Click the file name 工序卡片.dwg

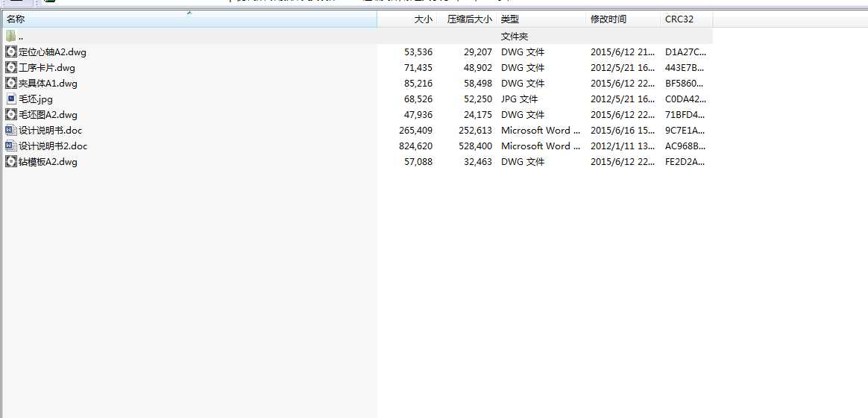coord(47,68)
